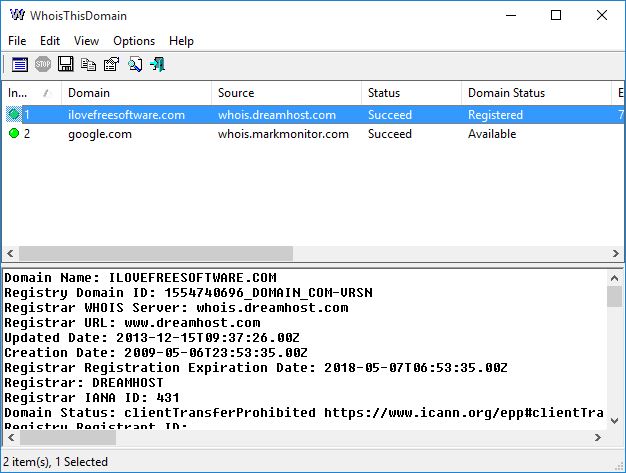This screenshot has height=473, width=626.
Task: Click the STOP toolbar icon
Action: [43, 64]
